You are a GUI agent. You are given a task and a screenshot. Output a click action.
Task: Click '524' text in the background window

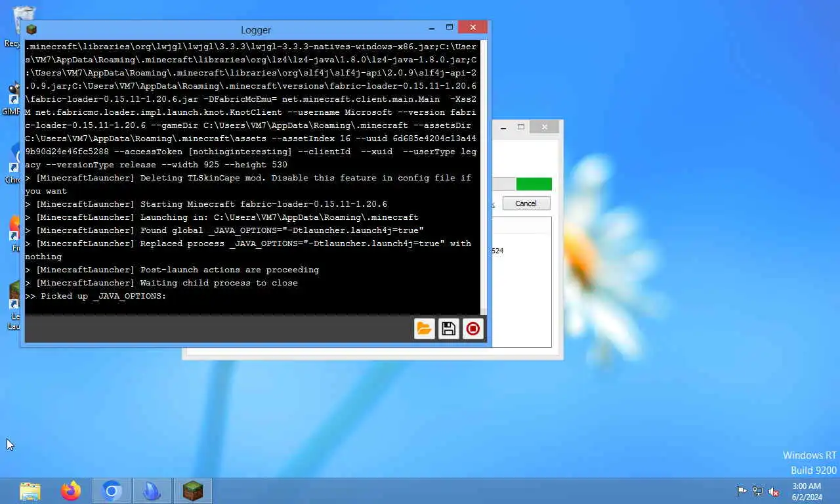(x=497, y=251)
